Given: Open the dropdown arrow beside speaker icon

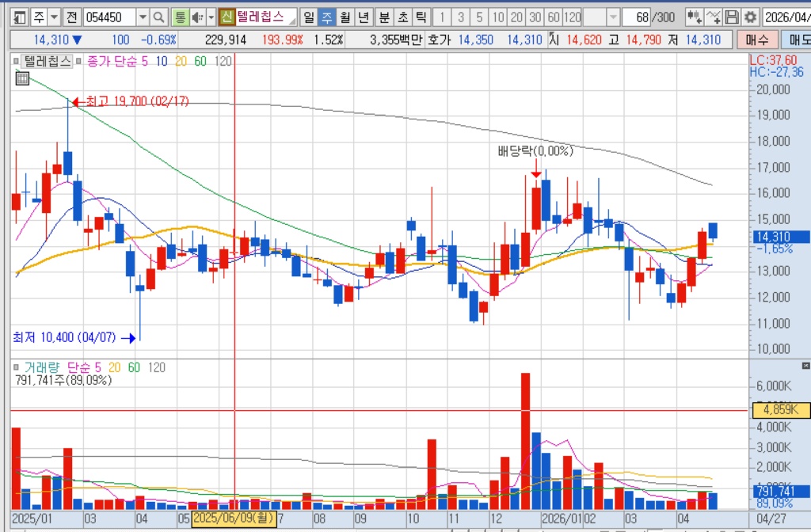Looking at the screenshot, I should (211, 17).
